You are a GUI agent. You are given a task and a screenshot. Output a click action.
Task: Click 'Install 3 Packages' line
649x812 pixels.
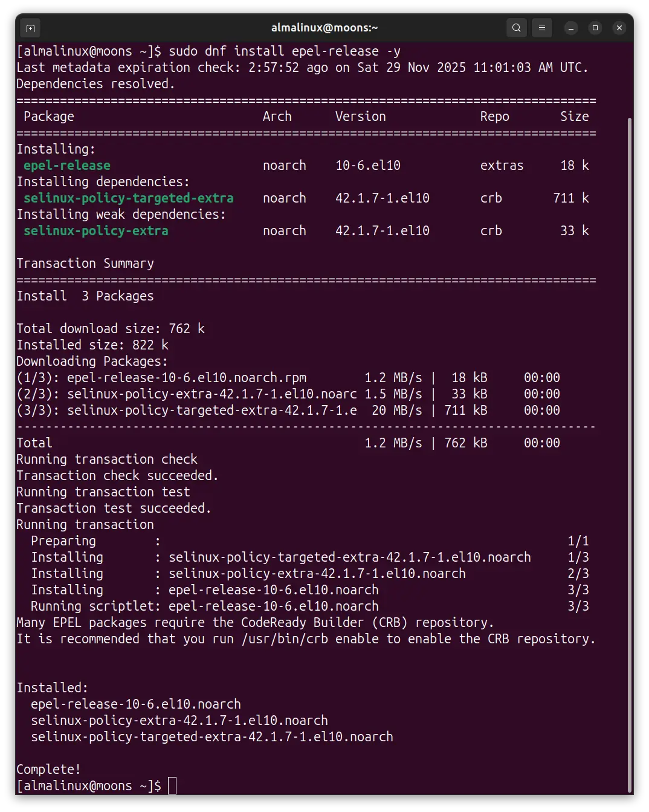click(85, 296)
